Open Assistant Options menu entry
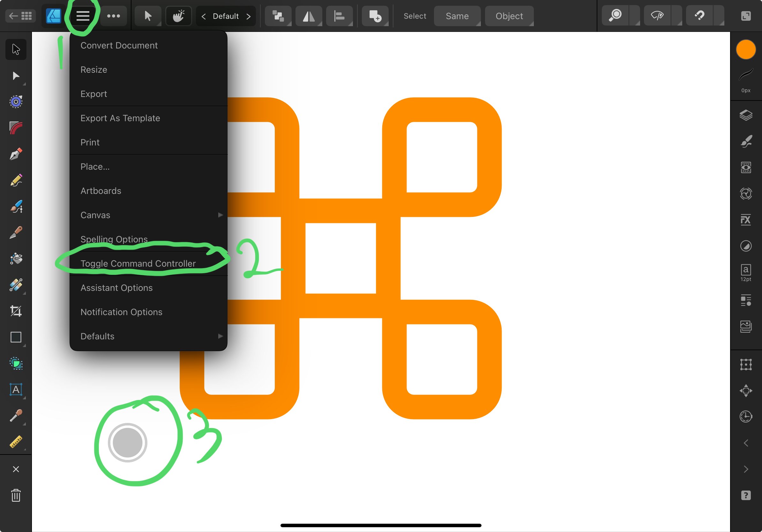 (116, 288)
